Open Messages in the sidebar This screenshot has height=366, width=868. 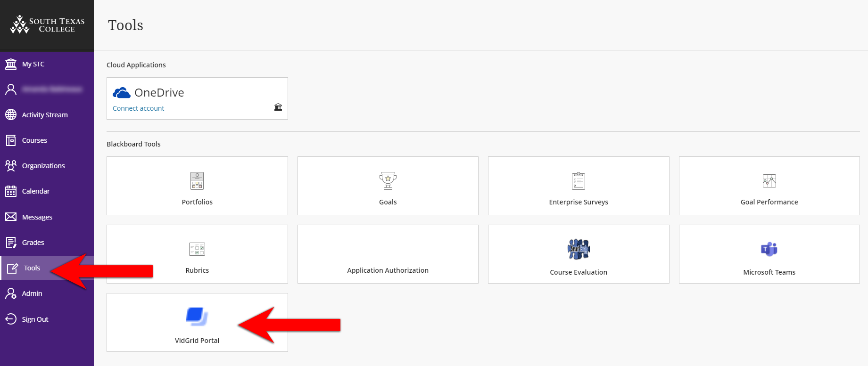pyautogui.click(x=37, y=217)
